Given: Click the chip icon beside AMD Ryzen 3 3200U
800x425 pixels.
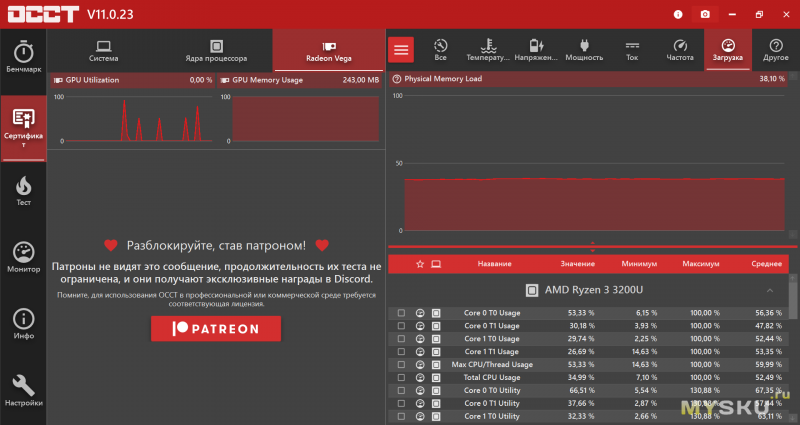Looking at the screenshot, I should (532, 290).
